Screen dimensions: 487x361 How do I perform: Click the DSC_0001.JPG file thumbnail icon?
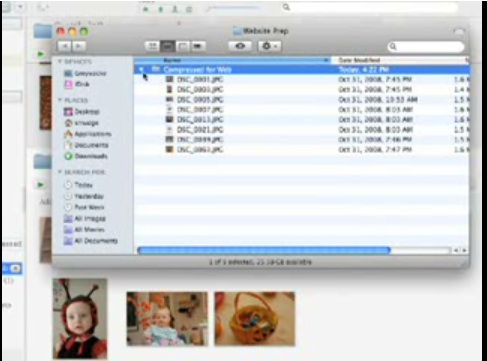pyautogui.click(x=170, y=79)
